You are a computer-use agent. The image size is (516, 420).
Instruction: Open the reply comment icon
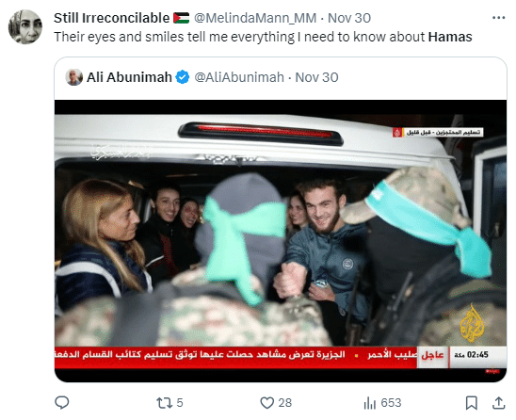[x=61, y=402]
